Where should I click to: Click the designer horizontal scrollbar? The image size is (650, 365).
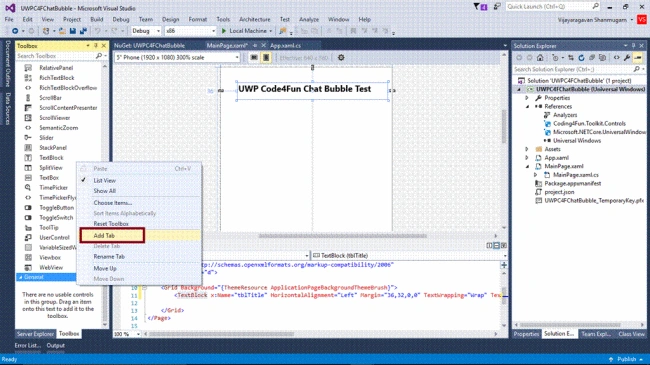tap(342, 236)
